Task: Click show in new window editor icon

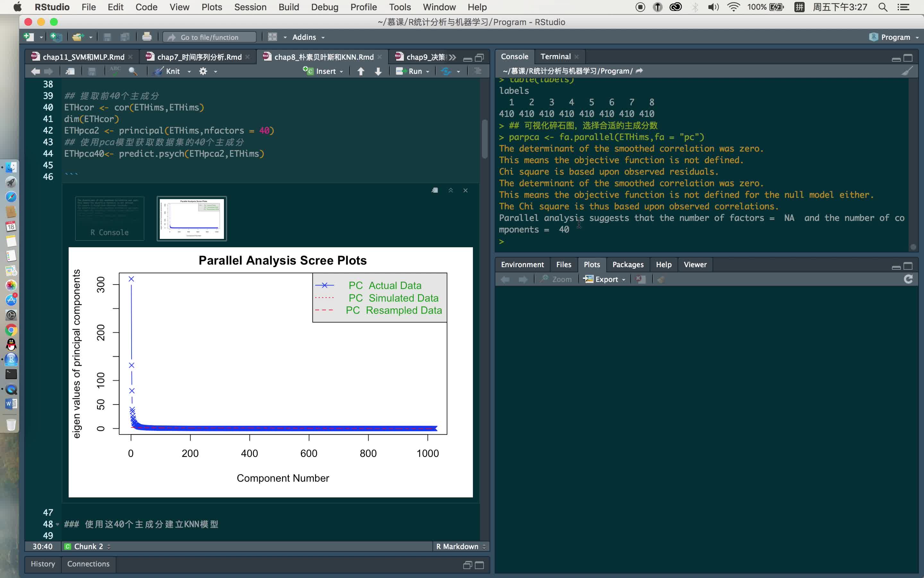Action: click(70, 72)
